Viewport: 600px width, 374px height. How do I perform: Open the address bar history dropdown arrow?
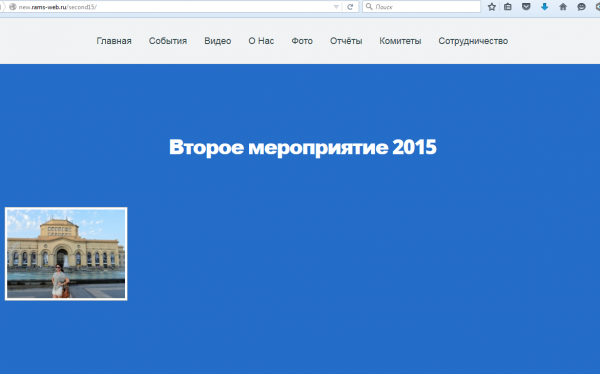[336, 7]
